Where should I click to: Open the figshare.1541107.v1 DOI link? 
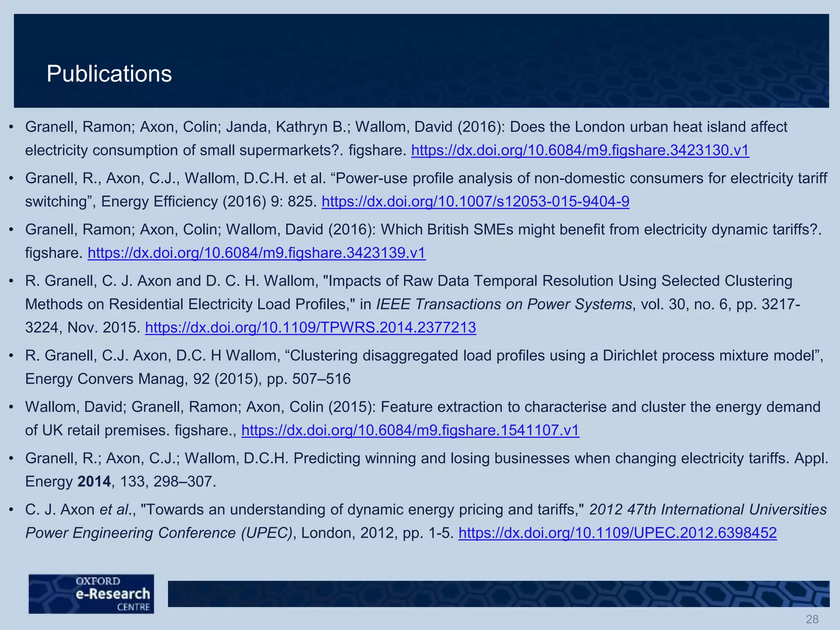[x=410, y=430]
